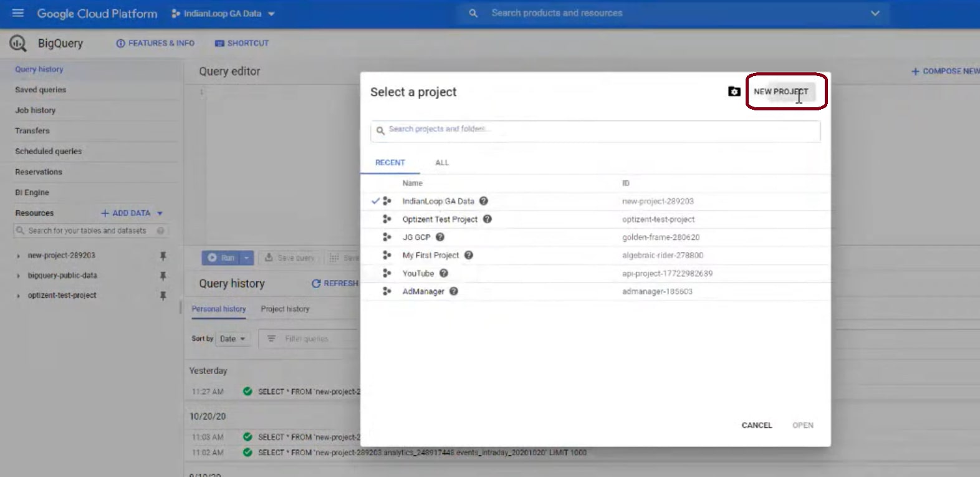The width and height of the screenshot is (980, 477).
Task: Open Transfers in sidebar
Action: point(32,131)
